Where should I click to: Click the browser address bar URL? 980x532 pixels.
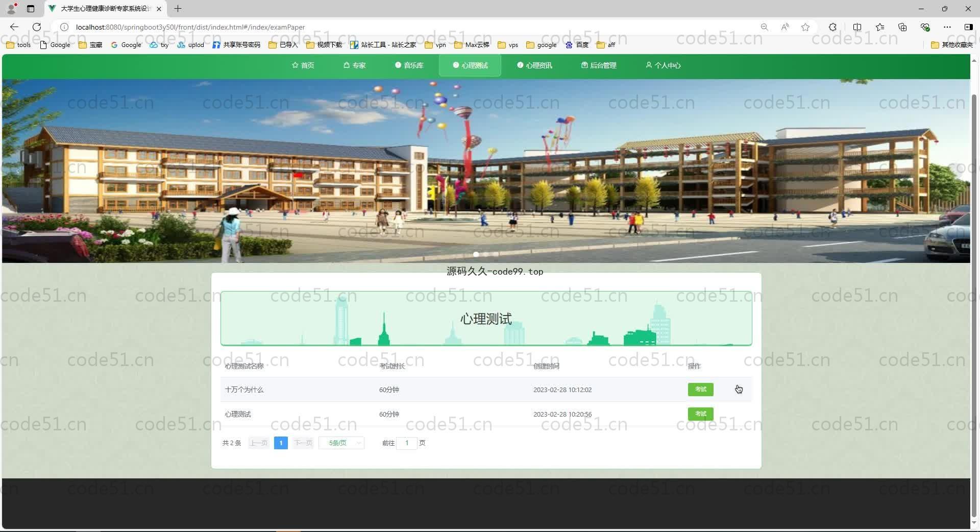(x=190, y=27)
